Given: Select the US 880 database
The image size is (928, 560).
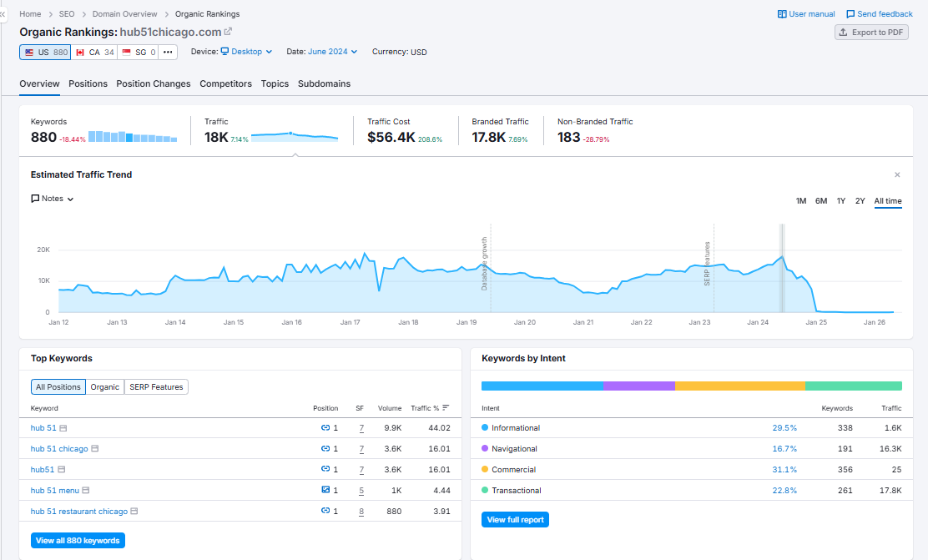Looking at the screenshot, I should click(x=45, y=52).
